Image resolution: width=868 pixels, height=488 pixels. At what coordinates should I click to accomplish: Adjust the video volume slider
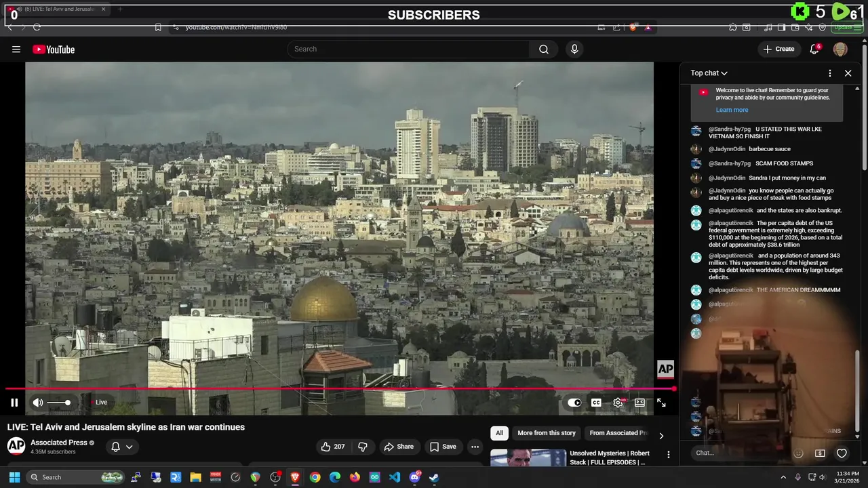[x=59, y=403]
